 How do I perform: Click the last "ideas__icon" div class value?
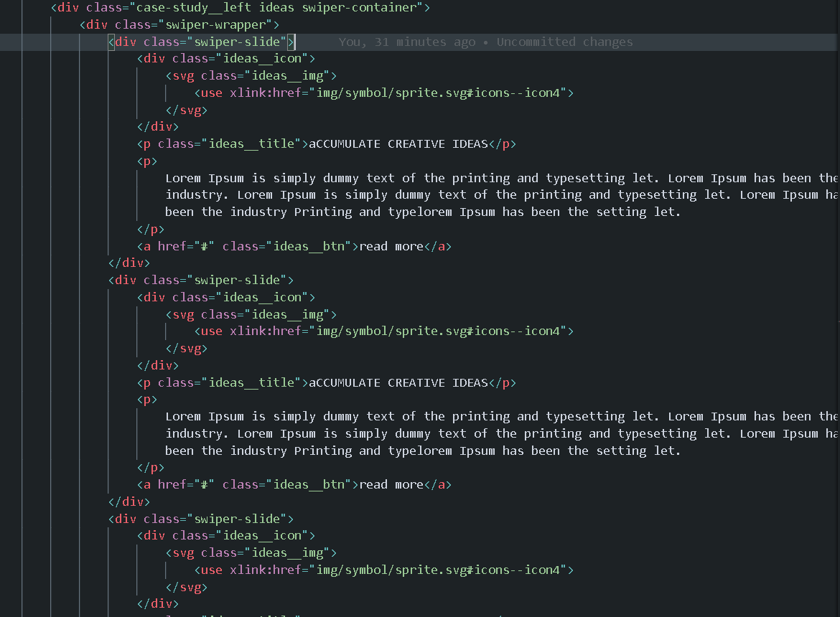[x=262, y=536]
